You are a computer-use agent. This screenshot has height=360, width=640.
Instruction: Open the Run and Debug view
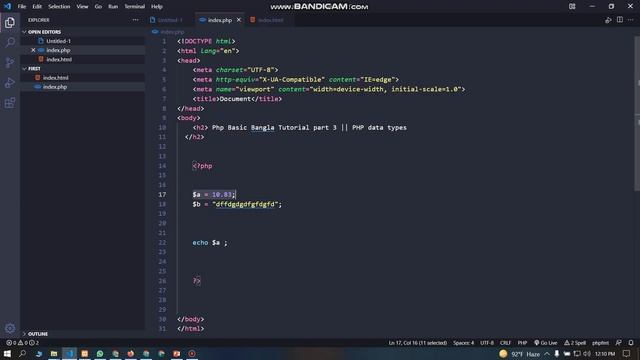[10, 82]
